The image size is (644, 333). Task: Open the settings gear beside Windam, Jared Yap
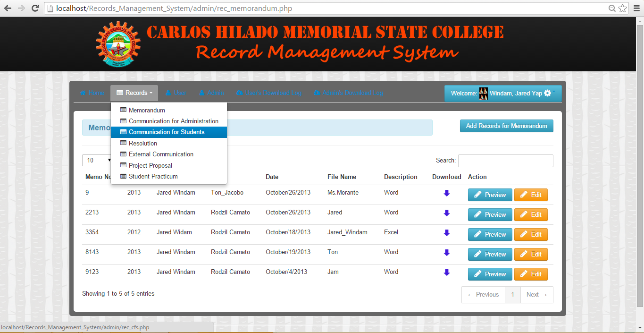[547, 93]
